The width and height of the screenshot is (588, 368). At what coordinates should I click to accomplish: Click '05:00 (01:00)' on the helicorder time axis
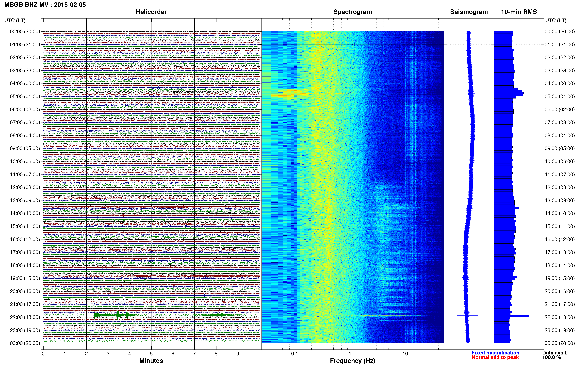tap(25, 96)
